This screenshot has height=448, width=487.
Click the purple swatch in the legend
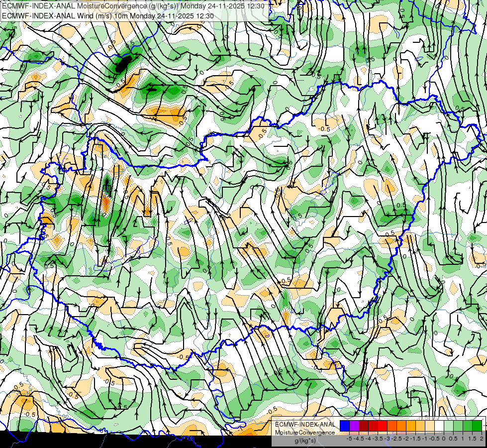354,426
